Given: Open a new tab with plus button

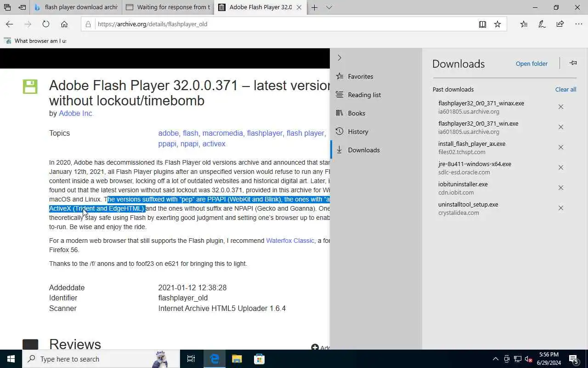Looking at the screenshot, I should [x=314, y=7].
